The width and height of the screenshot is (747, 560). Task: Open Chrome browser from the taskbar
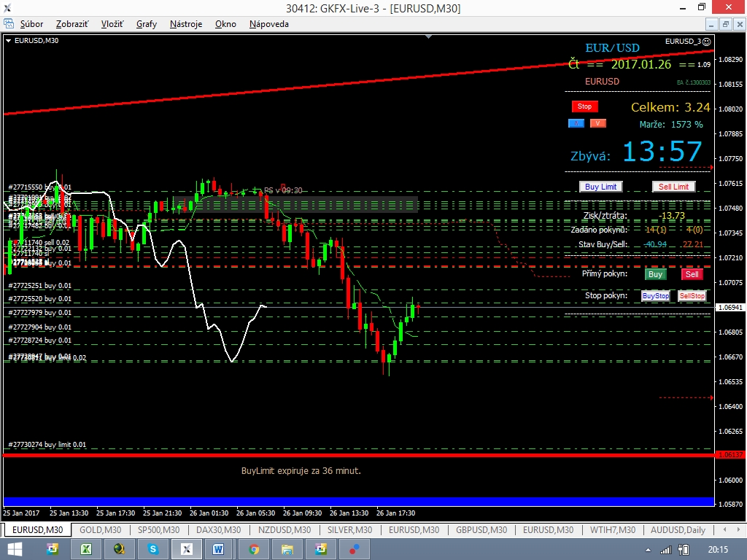coord(254,549)
